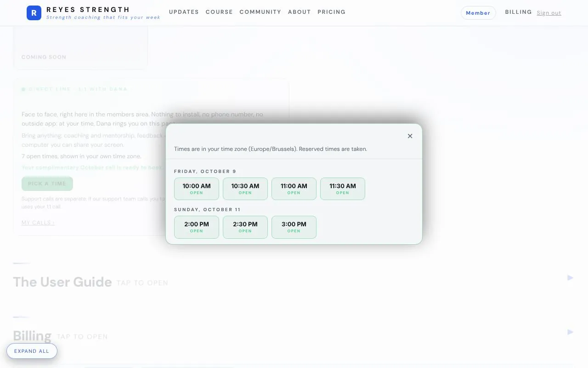Visit the About menu item
Viewport: 588px width, 368px height.
300,12
